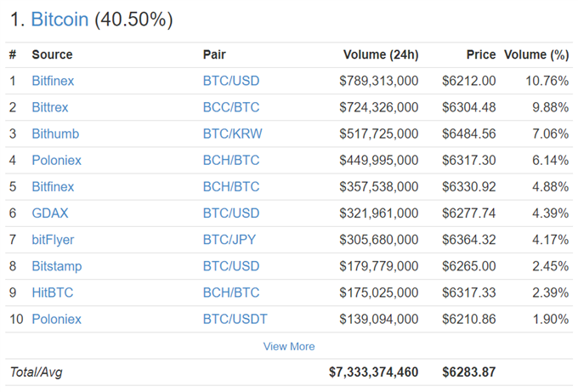The width and height of the screenshot is (578, 392).
Task: Open the Bittrex exchange link
Action: tap(50, 107)
